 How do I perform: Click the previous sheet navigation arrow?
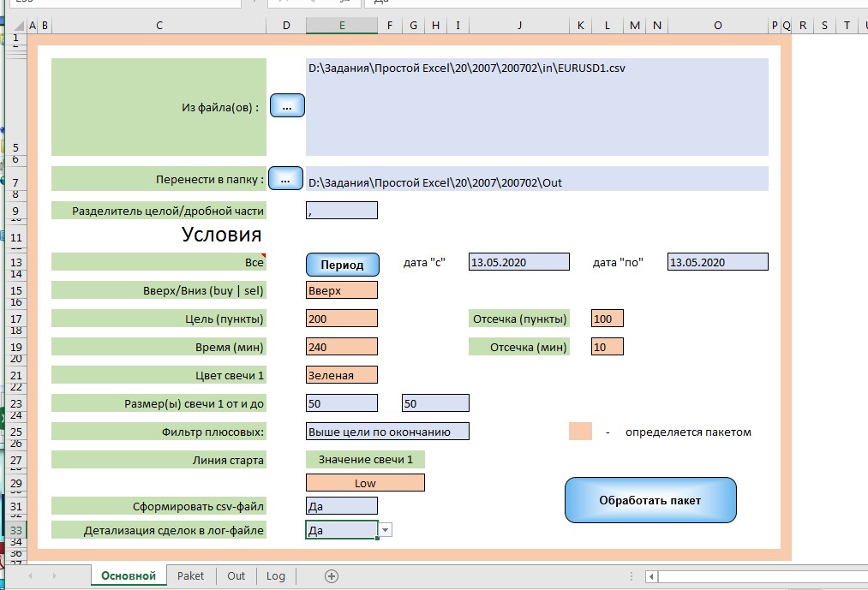(x=30, y=576)
